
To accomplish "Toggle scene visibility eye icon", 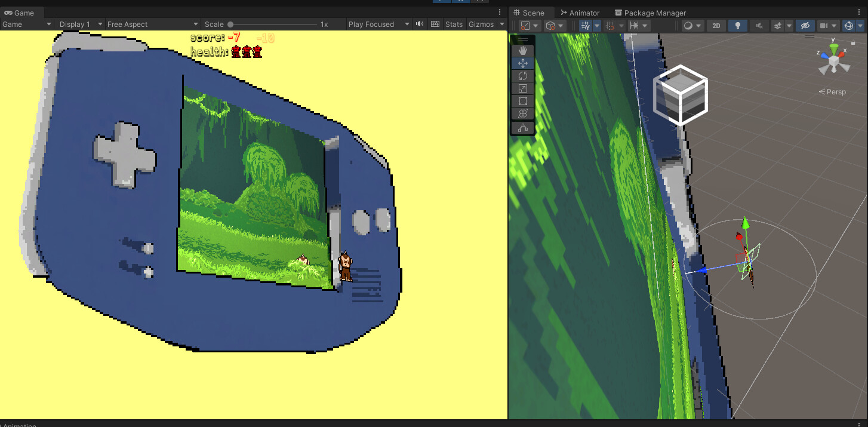I will coord(805,25).
